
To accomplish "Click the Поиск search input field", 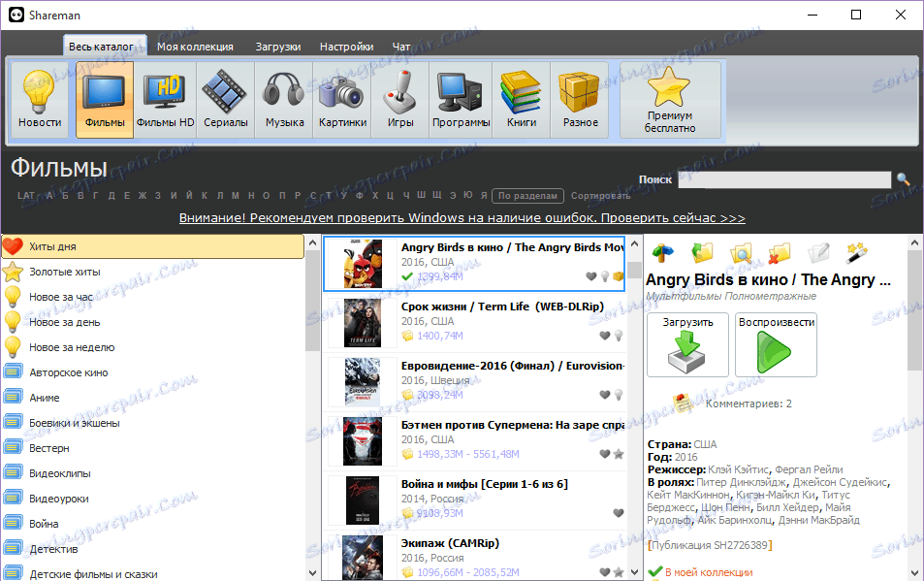I will [784, 179].
